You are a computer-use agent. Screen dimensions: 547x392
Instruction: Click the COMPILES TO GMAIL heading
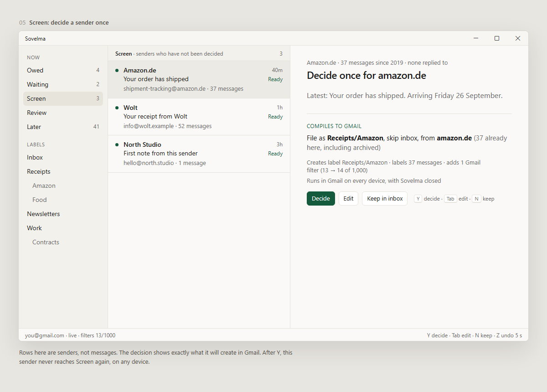[334, 126]
